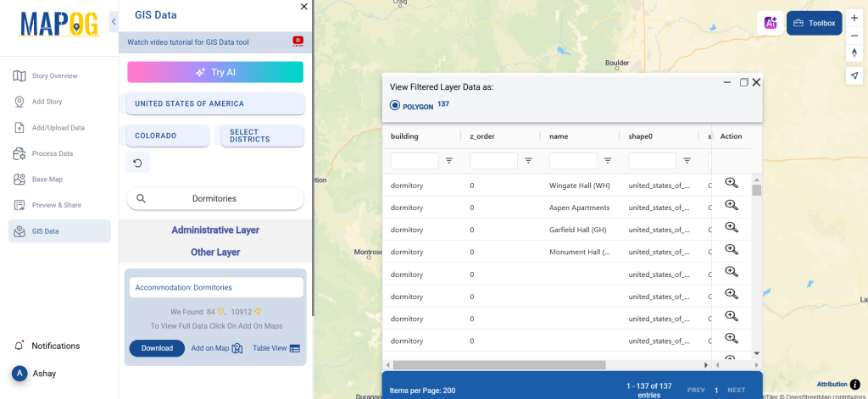Click the Try AI button
The width and height of the screenshot is (868, 399).
(215, 72)
